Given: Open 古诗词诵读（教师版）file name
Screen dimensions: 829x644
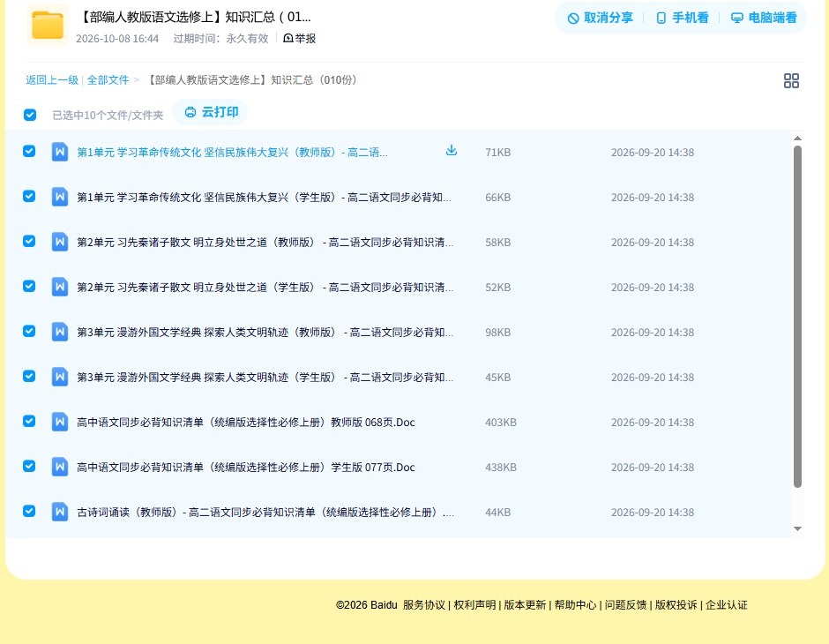Looking at the screenshot, I should point(265,513).
